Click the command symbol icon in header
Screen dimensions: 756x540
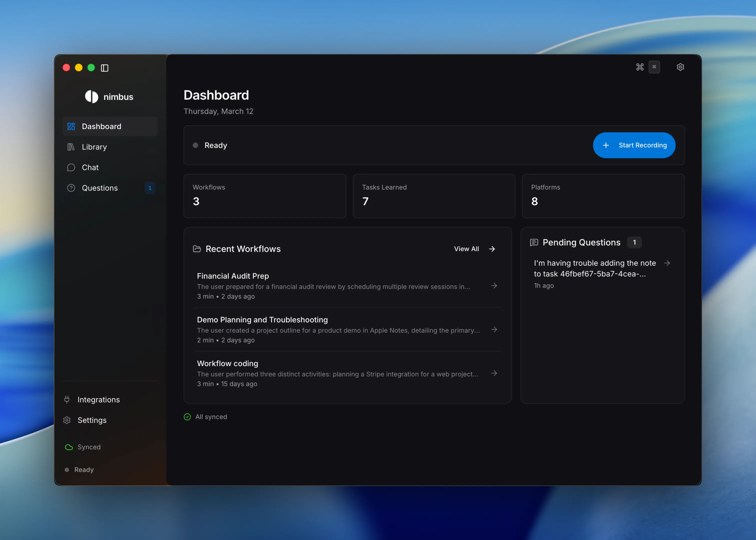[x=640, y=67]
